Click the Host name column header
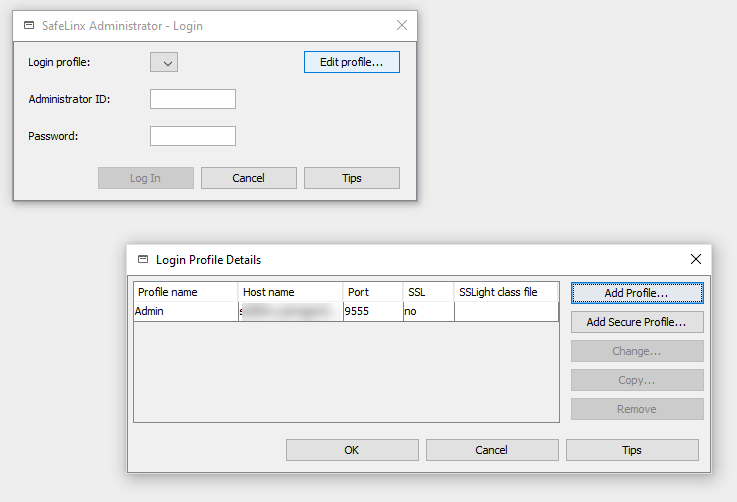 point(290,292)
